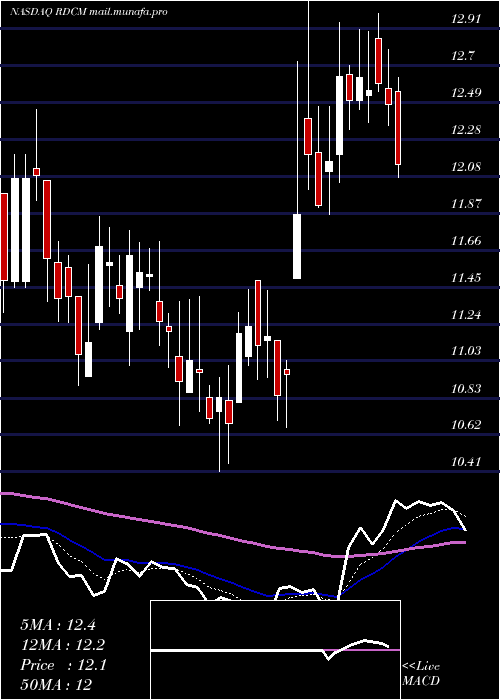Click the tall white gap-up candle near 11.66
The width and height of the screenshot is (500, 700).
[x=297, y=246]
